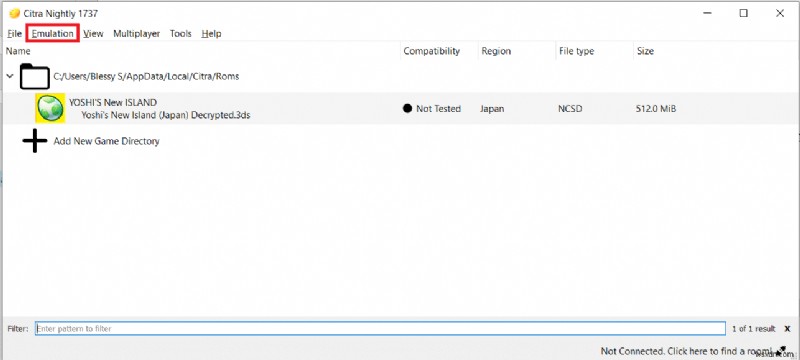Viewport: 800px width, 360px height.
Task: Sort by File type column header
Action: (x=576, y=51)
